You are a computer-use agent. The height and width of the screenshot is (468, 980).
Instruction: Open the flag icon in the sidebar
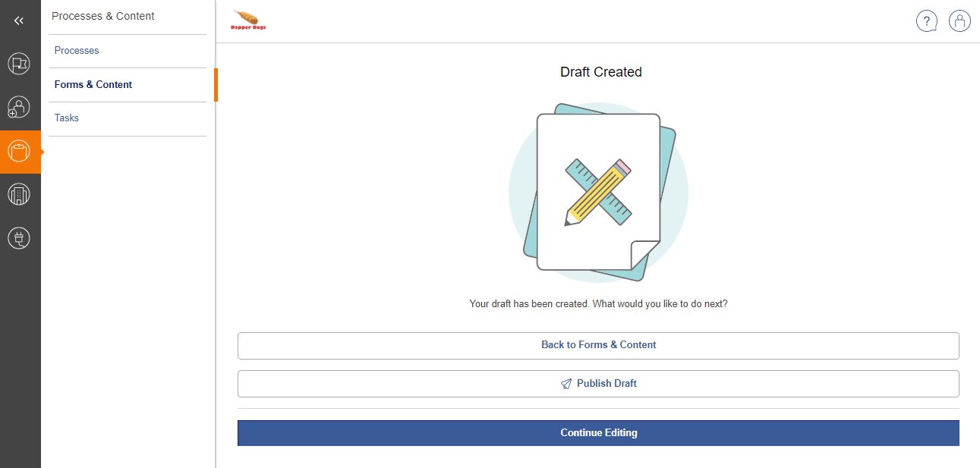(x=19, y=64)
